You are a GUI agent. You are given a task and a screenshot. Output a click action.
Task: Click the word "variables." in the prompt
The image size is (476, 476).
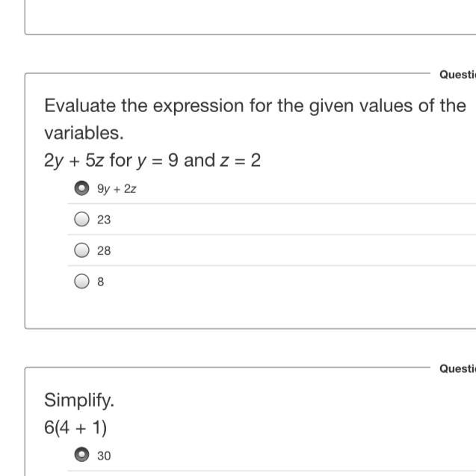[x=83, y=133]
